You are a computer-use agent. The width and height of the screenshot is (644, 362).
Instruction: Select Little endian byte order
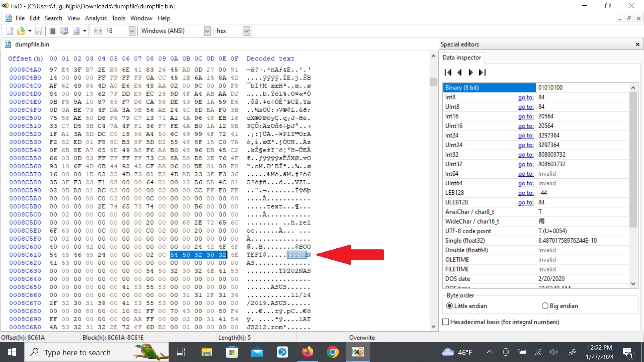click(449, 306)
